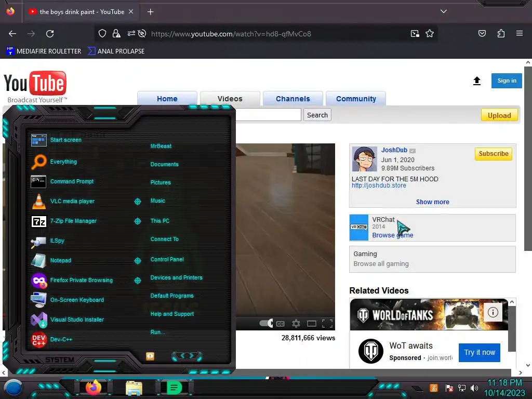Expand 7-Zip File Manager jump list
This screenshot has height=399, width=532.
(137, 221)
